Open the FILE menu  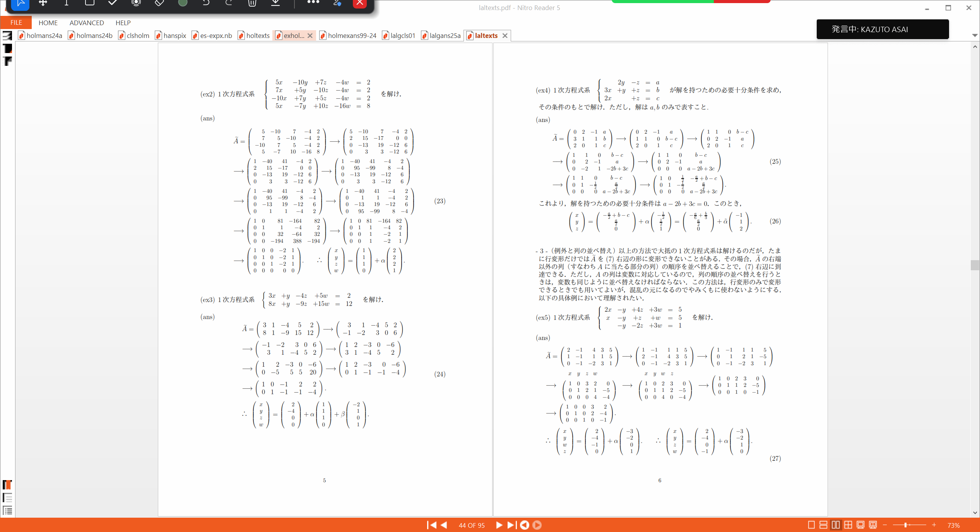click(16, 22)
